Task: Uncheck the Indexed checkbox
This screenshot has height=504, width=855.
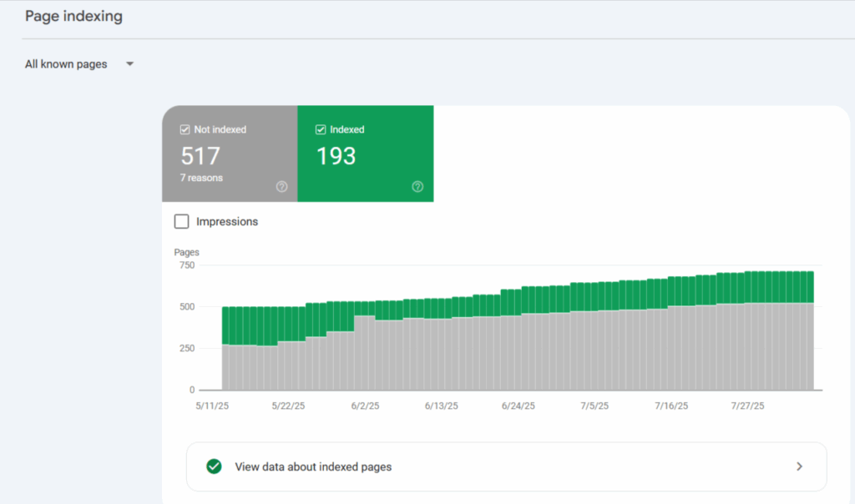Action: click(321, 130)
